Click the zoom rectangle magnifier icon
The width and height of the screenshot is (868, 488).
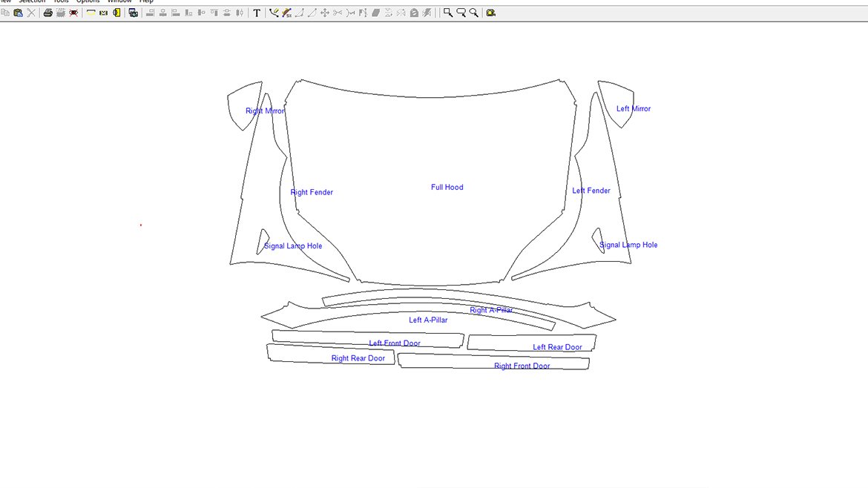click(448, 13)
